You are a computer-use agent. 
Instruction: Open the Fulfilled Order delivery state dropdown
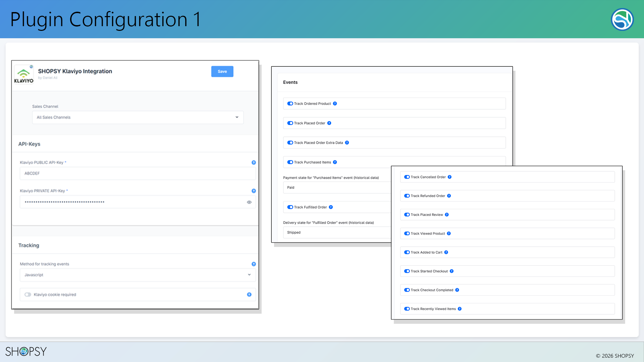(x=337, y=233)
